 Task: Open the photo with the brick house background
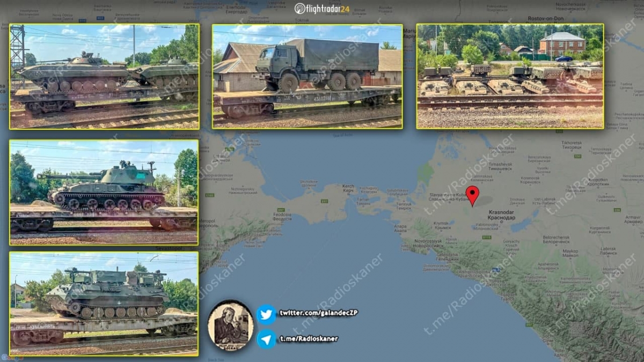click(x=510, y=76)
